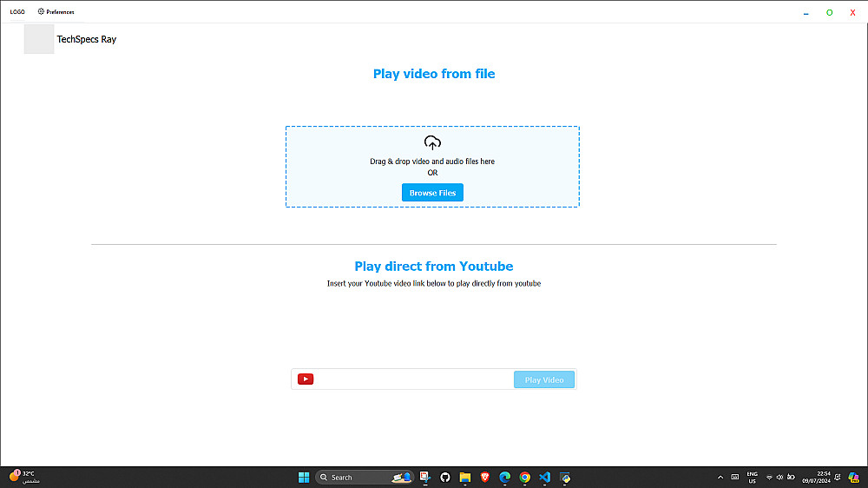Image resolution: width=868 pixels, height=488 pixels.
Task: Click the volume speaker tray icon
Action: tap(779, 478)
